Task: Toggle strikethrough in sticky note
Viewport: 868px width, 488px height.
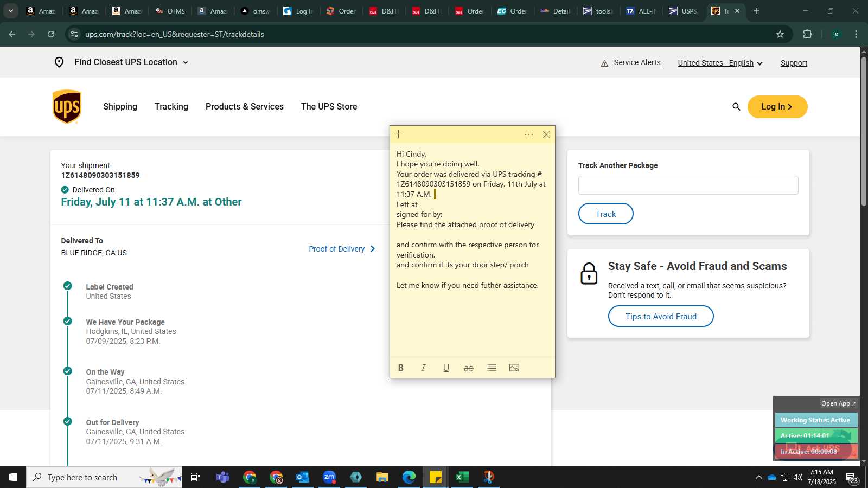Action: pos(469,368)
